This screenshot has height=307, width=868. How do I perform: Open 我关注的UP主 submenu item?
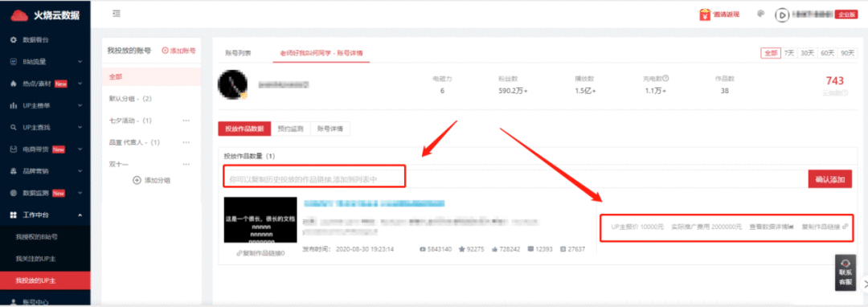35,259
